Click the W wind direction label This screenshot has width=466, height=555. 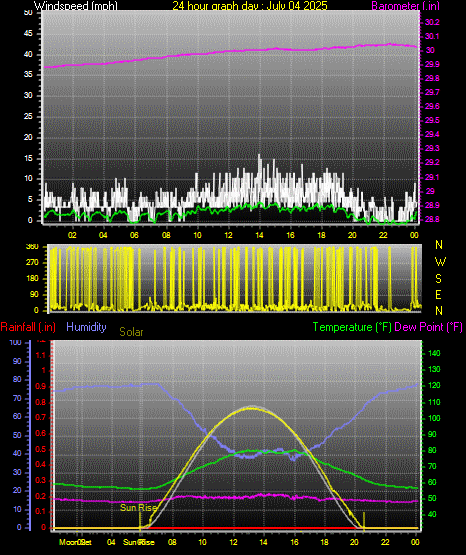pyautogui.click(x=440, y=262)
